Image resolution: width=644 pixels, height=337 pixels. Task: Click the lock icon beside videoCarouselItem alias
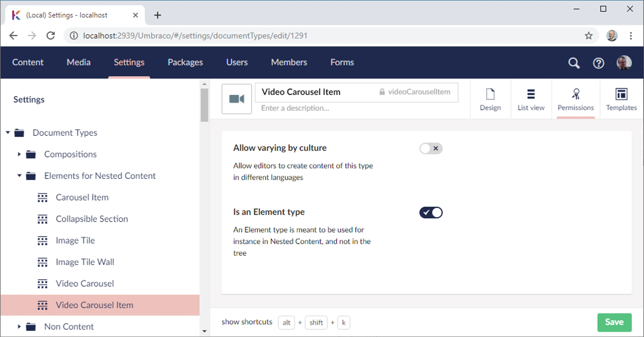click(x=382, y=92)
